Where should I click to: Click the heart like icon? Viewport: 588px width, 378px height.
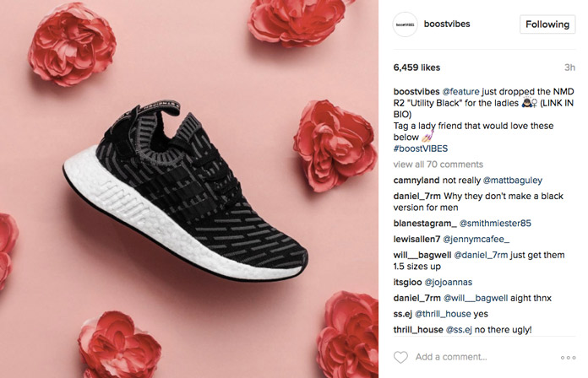pos(400,357)
